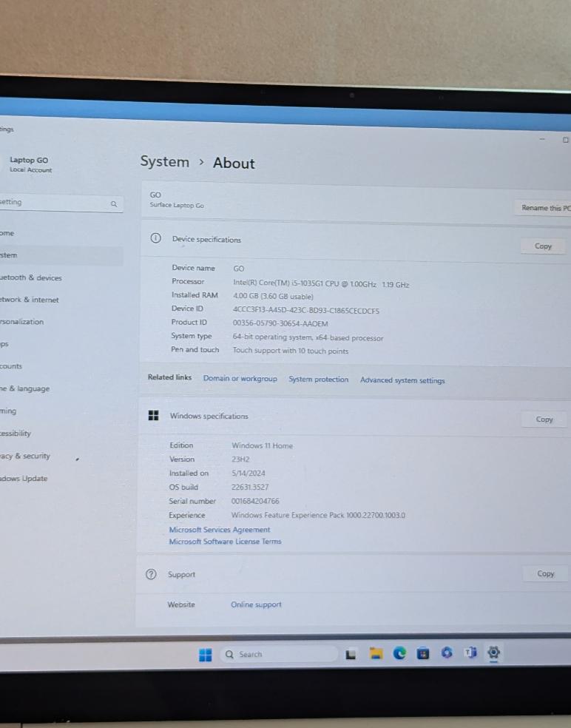Open Microsoft Services Agreement link
Screen dimensions: 571x728
click(219, 530)
